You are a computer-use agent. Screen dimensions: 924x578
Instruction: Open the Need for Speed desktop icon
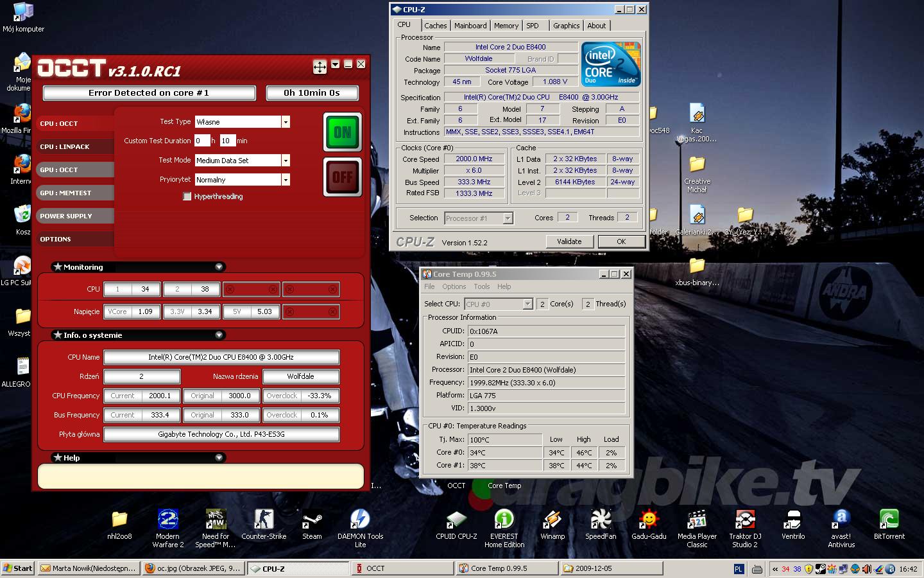tap(216, 528)
